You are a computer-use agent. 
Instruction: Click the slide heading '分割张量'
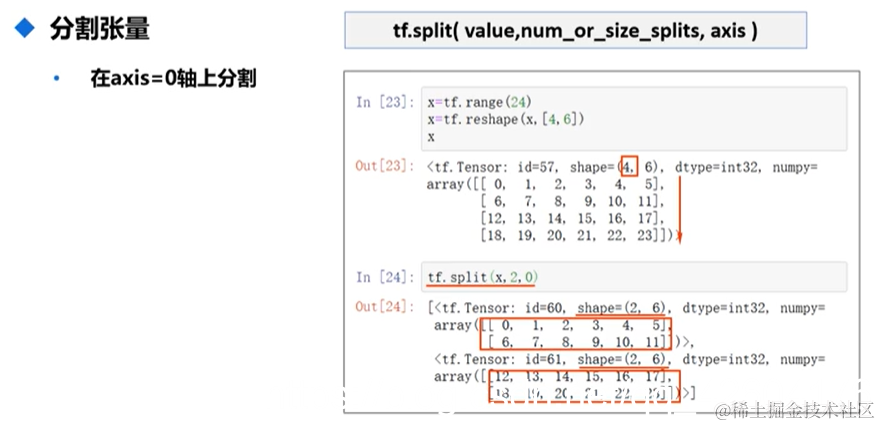[99, 28]
